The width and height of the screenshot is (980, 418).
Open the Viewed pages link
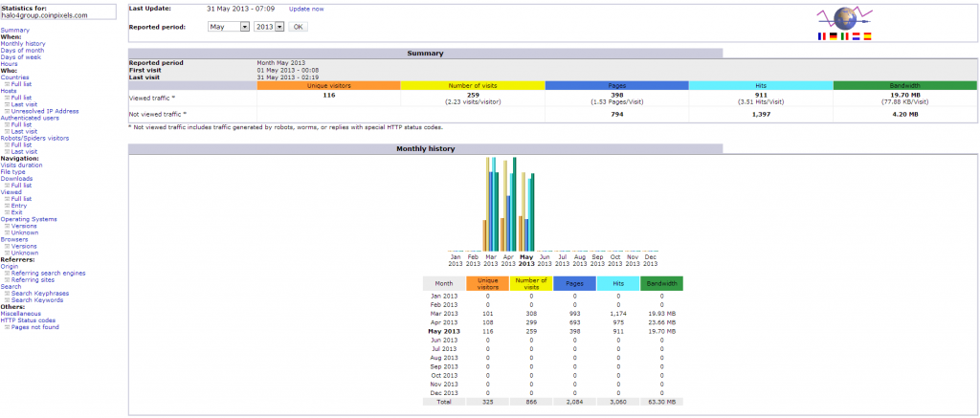[x=11, y=192]
